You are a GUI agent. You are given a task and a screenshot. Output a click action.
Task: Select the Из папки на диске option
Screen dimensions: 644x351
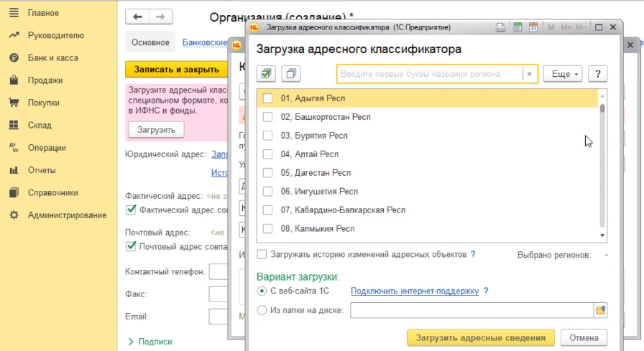[x=262, y=310]
